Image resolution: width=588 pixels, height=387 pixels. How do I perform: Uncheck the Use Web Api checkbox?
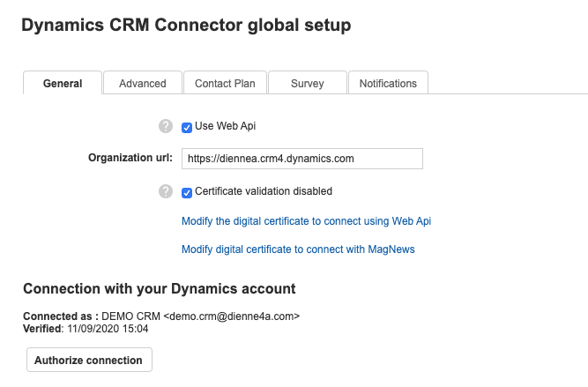coord(187,128)
